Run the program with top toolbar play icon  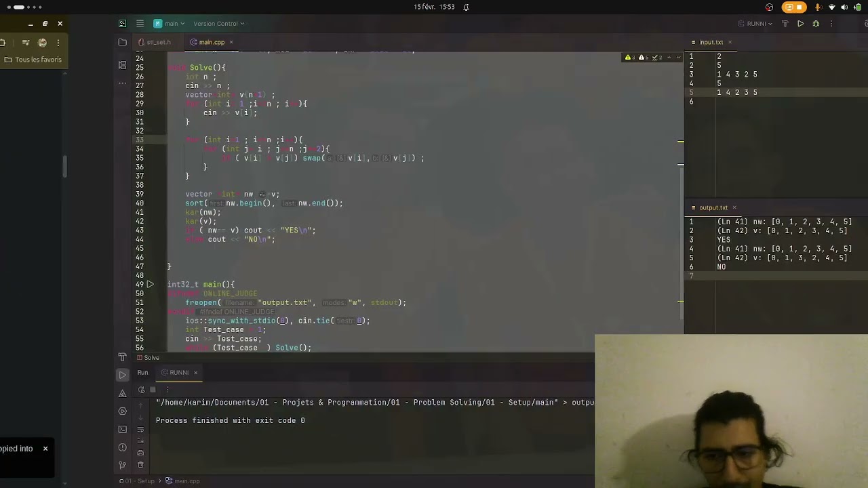tap(800, 23)
